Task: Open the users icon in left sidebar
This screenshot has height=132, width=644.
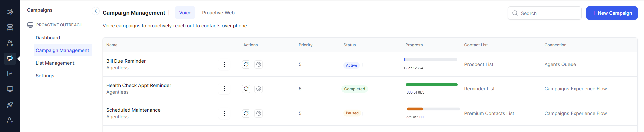Action: click(x=10, y=43)
